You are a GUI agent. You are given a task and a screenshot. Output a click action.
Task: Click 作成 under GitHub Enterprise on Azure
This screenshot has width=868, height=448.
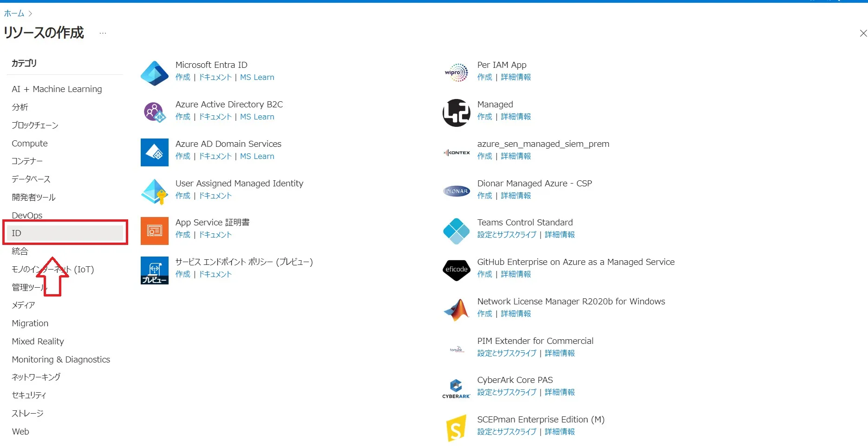(485, 274)
